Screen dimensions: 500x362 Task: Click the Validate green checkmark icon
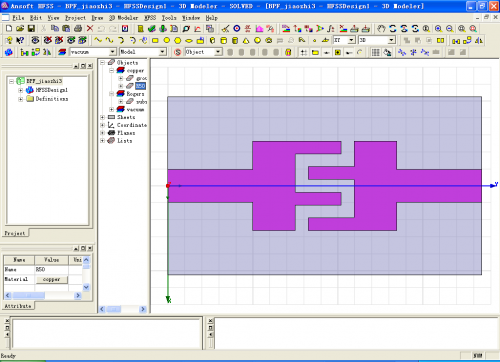pyautogui.click(x=152, y=29)
